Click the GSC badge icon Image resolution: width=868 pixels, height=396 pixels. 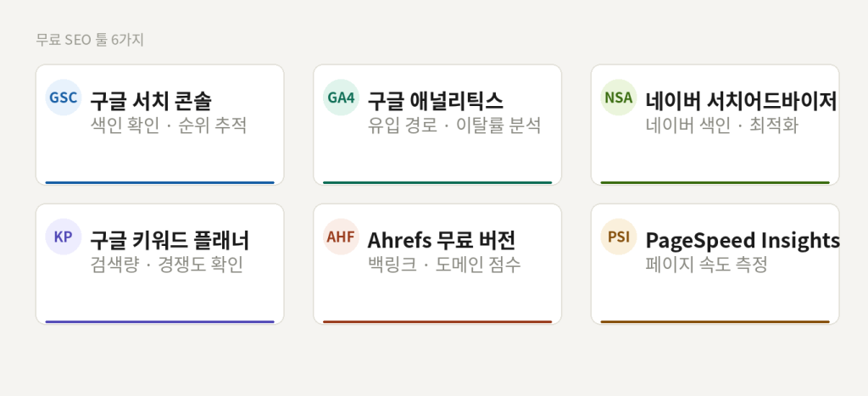pyautogui.click(x=63, y=98)
